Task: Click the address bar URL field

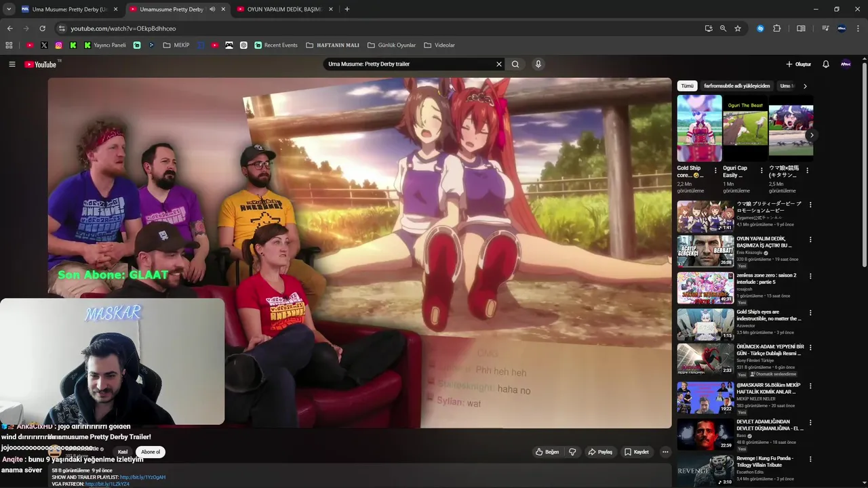Action: click(380, 28)
